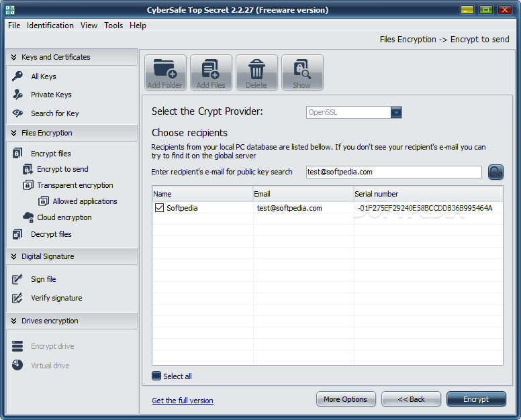Minimize the CyberSafe window
The height and width of the screenshot is (420, 521).
(x=467, y=10)
